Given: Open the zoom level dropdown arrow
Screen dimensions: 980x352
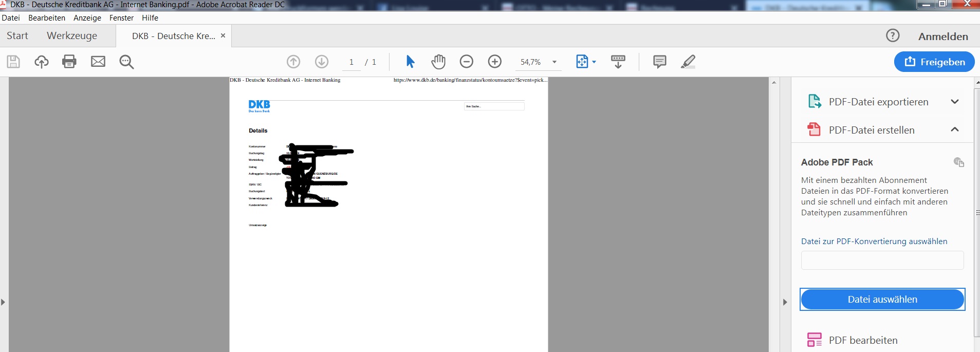Looking at the screenshot, I should pos(554,62).
